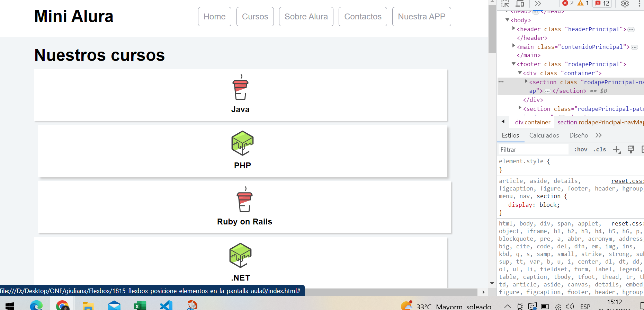Screen dimensions: 644x310
Task: Show header's collapsed content ellipsis
Action: (631, 29)
